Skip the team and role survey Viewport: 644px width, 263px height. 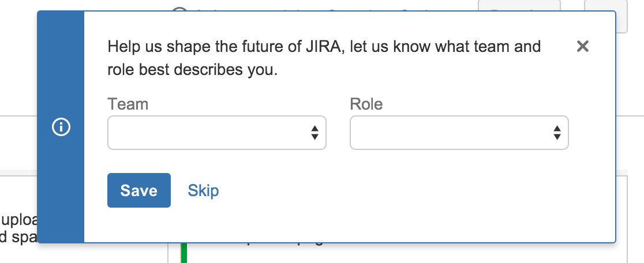(203, 190)
